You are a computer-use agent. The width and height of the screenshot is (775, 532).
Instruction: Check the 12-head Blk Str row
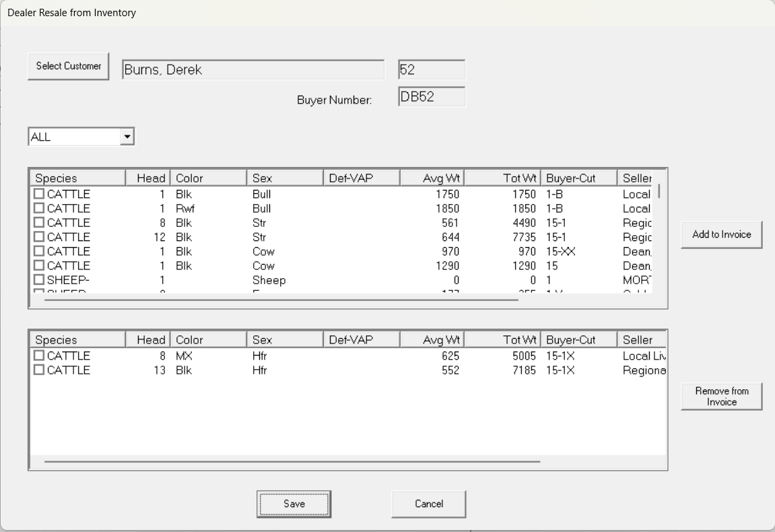pos(38,237)
